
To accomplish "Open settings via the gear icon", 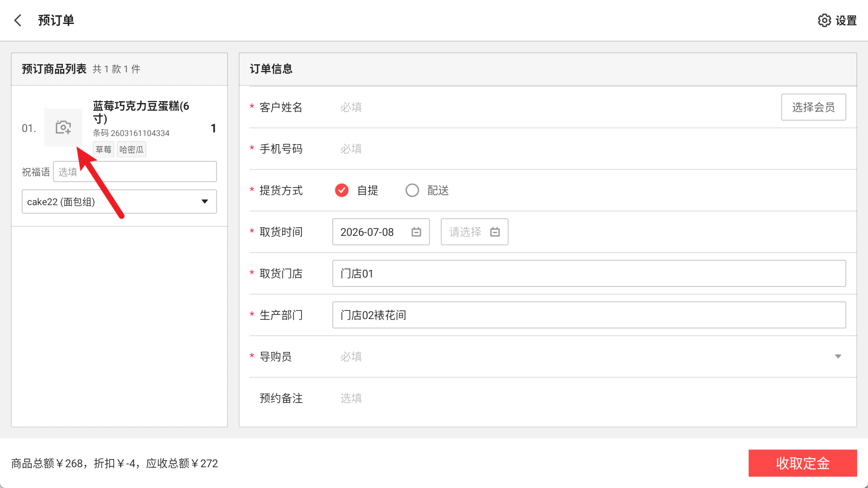I will point(824,20).
